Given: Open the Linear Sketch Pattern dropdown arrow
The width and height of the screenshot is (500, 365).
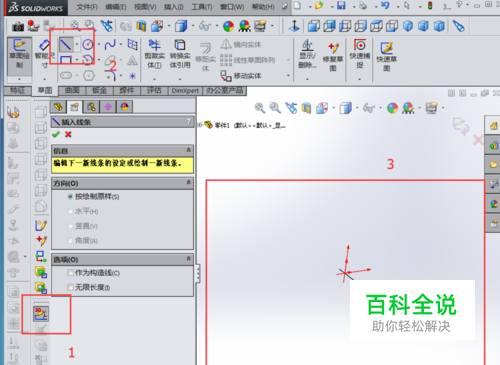Looking at the screenshot, I should click(288, 60).
